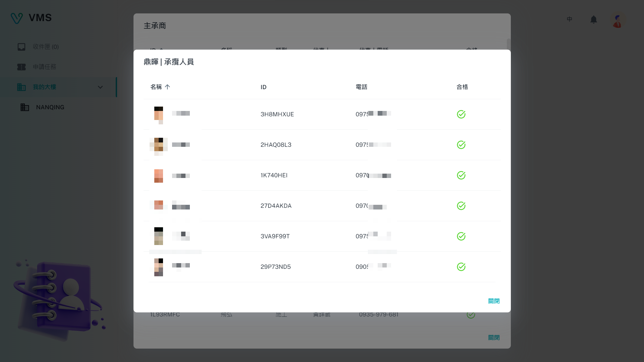The image size is (644, 362).
Task: Switch language with 中 selector
Action: (569, 19)
